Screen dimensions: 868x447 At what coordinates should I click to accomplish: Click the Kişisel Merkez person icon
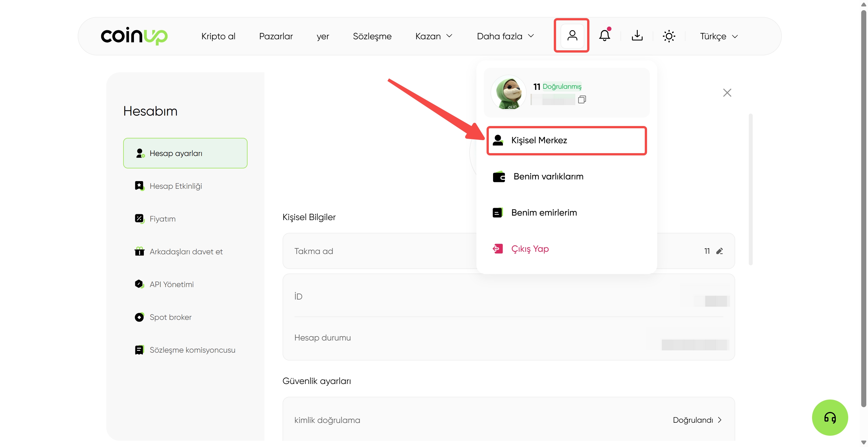[x=498, y=140]
